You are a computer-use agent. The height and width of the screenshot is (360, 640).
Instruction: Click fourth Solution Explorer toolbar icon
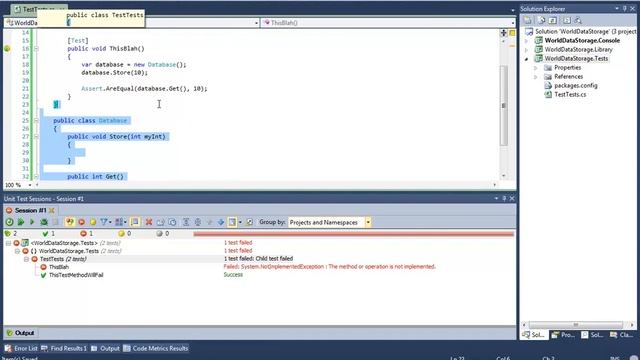pos(567,20)
